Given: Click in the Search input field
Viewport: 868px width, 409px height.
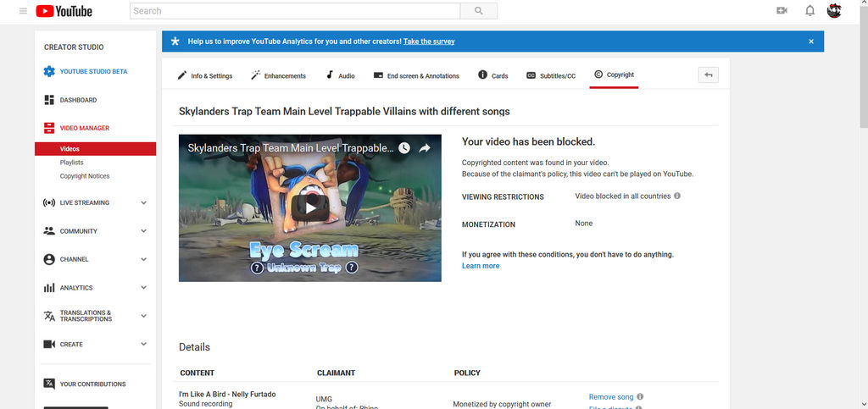Looking at the screenshot, I should point(294,11).
